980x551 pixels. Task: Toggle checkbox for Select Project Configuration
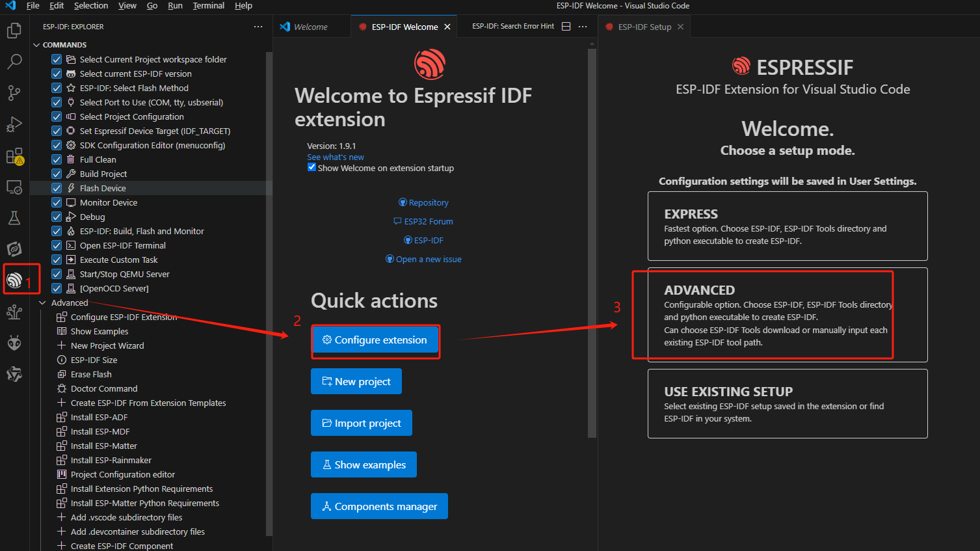[x=57, y=116]
